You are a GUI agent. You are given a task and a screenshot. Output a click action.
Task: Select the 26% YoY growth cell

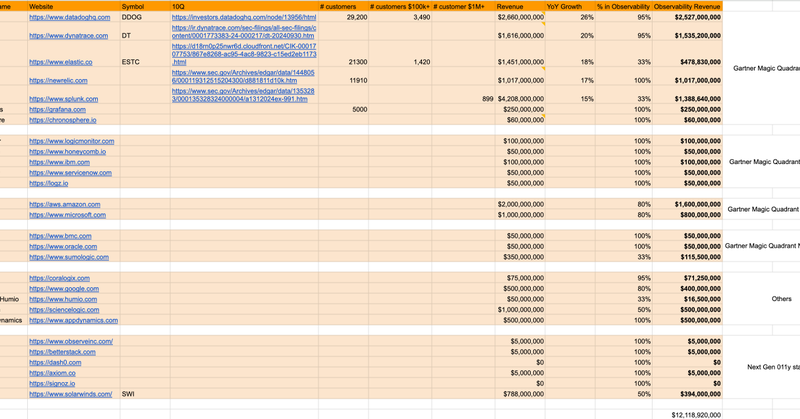tap(570, 17)
